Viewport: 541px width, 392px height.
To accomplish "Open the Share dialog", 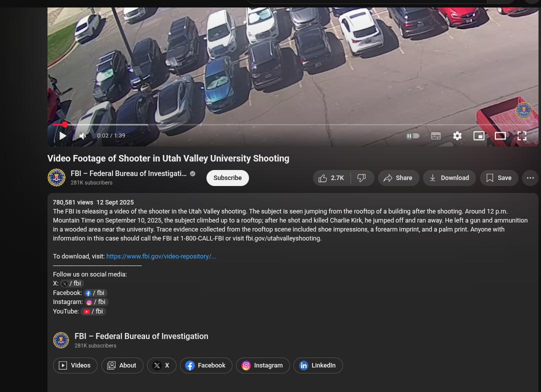I will coord(398,178).
